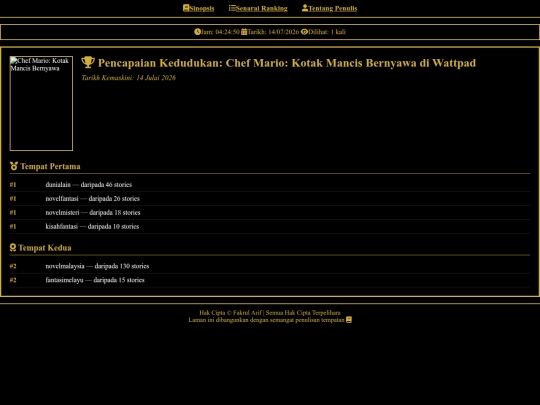Click the list icon beside Senarai Ranking
The height and width of the screenshot is (405, 540).
click(232, 8)
